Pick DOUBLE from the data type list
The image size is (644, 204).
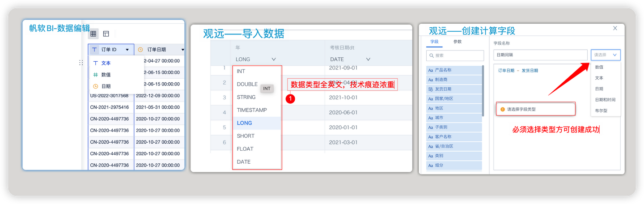[247, 84]
